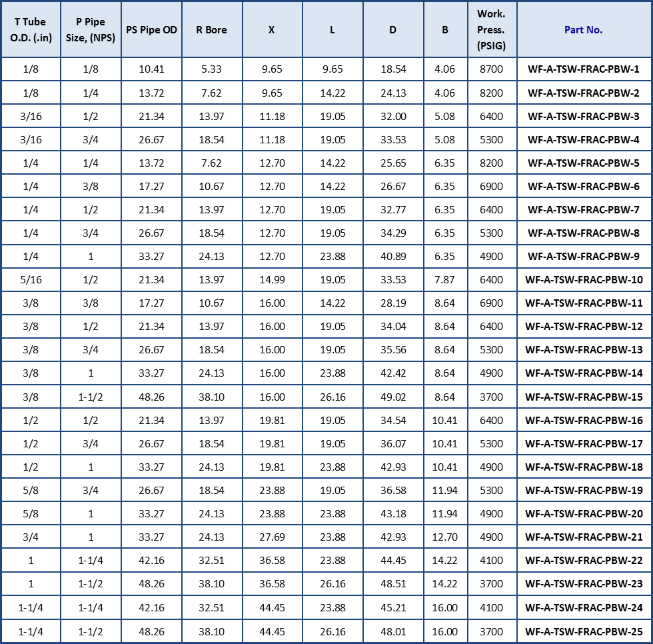The width and height of the screenshot is (653, 644).
Task: Select first row cell under T Tube O.D.
Action: pos(31,69)
